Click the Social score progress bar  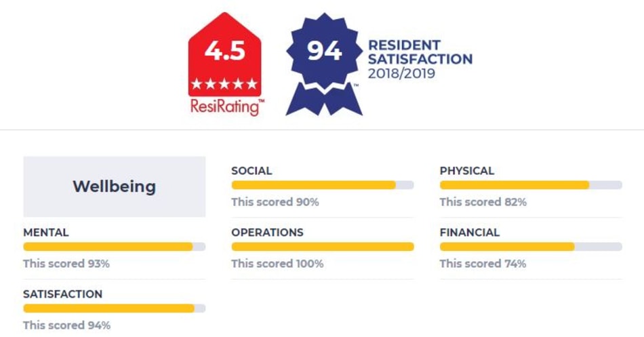point(323,185)
